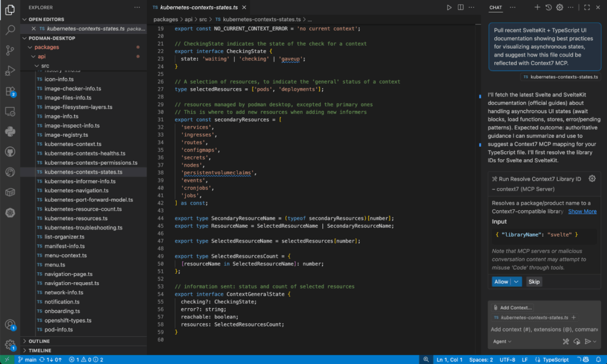The width and height of the screenshot is (607, 364).
Task: Open the Source Control view
Action: (10, 50)
